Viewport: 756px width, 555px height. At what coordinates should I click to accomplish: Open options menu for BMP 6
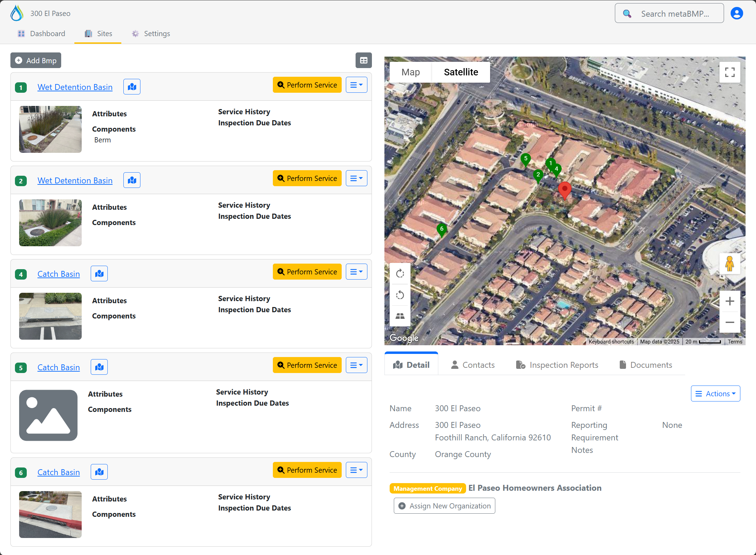356,470
